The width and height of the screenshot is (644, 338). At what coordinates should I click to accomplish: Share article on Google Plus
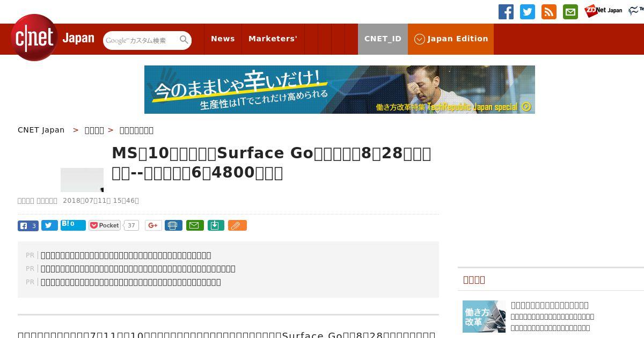click(153, 225)
